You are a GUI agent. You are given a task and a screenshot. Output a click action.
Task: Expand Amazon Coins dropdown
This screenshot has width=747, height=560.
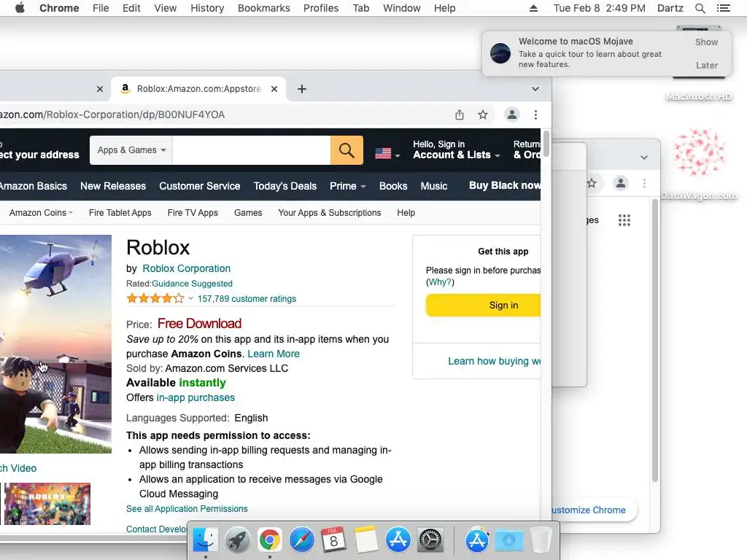(41, 213)
